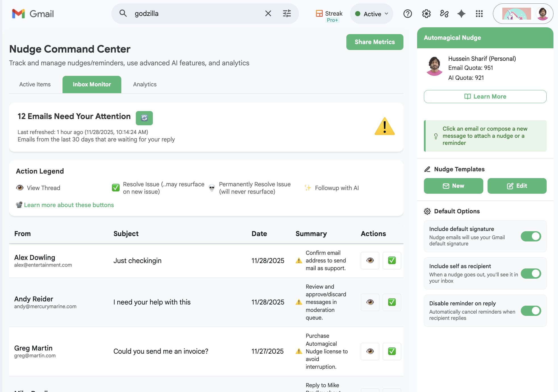Open Gmail settings gear icon
The height and width of the screenshot is (392, 558).
[426, 14]
